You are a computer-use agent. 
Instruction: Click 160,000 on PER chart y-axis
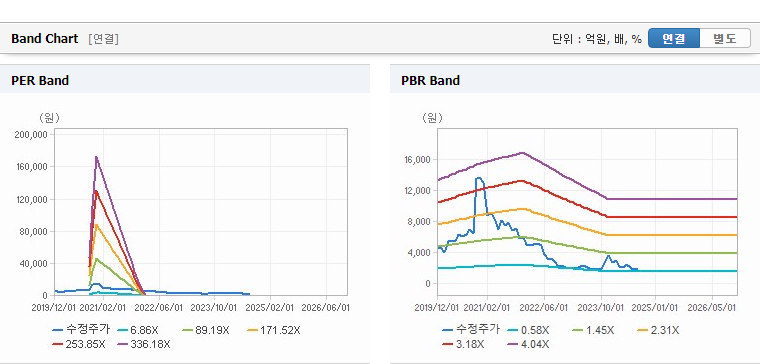click(31, 167)
